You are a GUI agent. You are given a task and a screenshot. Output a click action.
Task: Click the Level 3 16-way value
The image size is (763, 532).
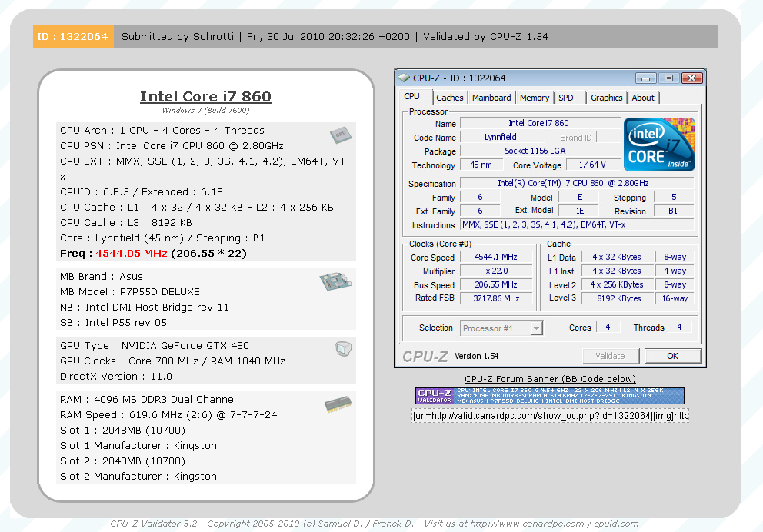point(675,298)
